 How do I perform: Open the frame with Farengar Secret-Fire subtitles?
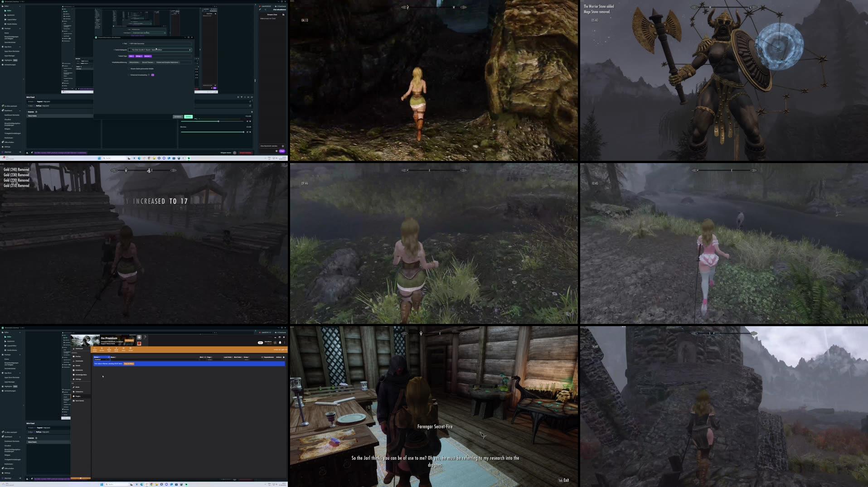coord(434,406)
